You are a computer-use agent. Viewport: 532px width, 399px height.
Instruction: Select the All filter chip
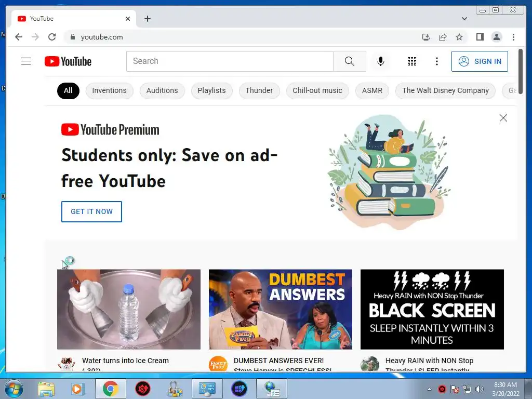click(x=68, y=90)
